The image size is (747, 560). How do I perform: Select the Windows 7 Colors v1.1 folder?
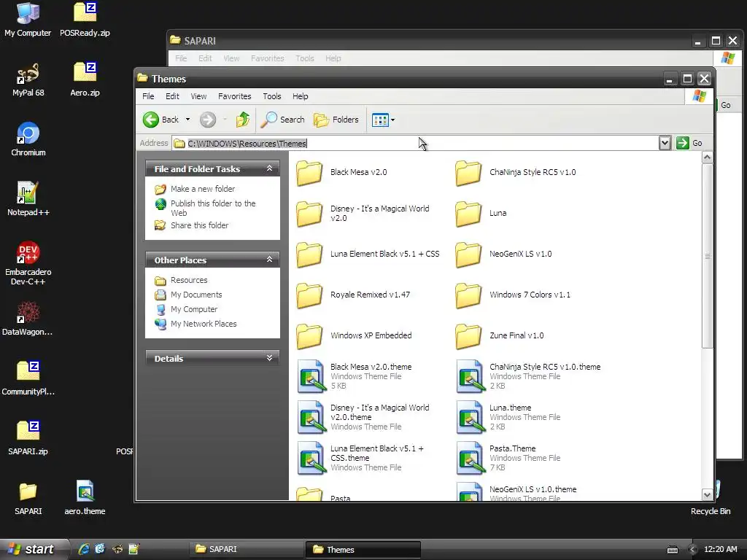(513, 295)
